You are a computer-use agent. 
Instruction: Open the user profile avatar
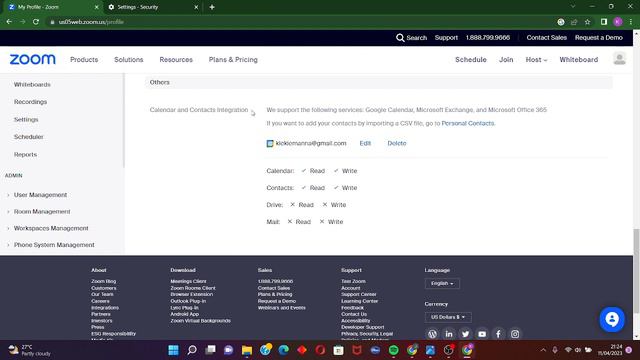pos(619,59)
